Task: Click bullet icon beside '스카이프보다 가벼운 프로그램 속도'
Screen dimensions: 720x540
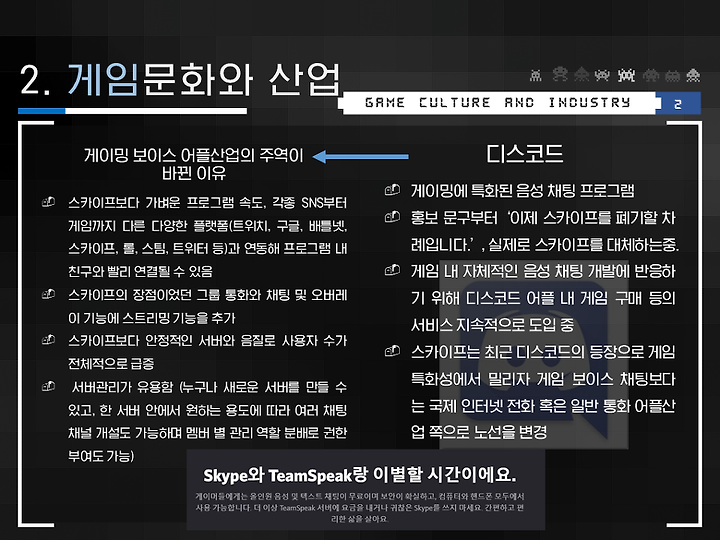Action: tap(49, 202)
